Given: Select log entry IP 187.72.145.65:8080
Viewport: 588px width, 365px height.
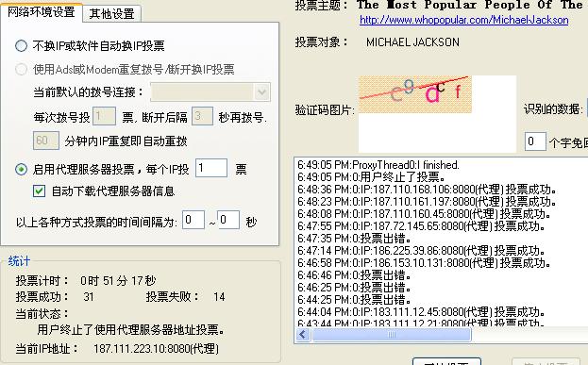Looking at the screenshot, I should [x=422, y=226].
